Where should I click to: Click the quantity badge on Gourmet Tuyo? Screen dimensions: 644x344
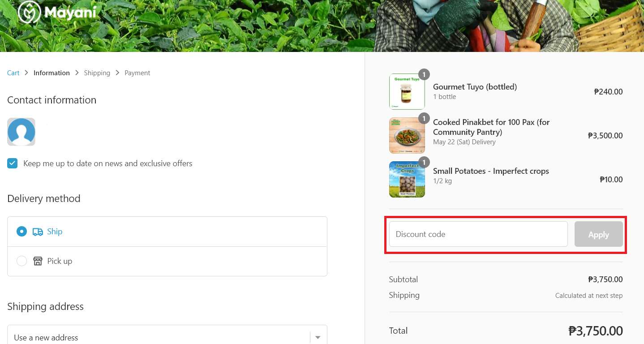[x=424, y=74]
